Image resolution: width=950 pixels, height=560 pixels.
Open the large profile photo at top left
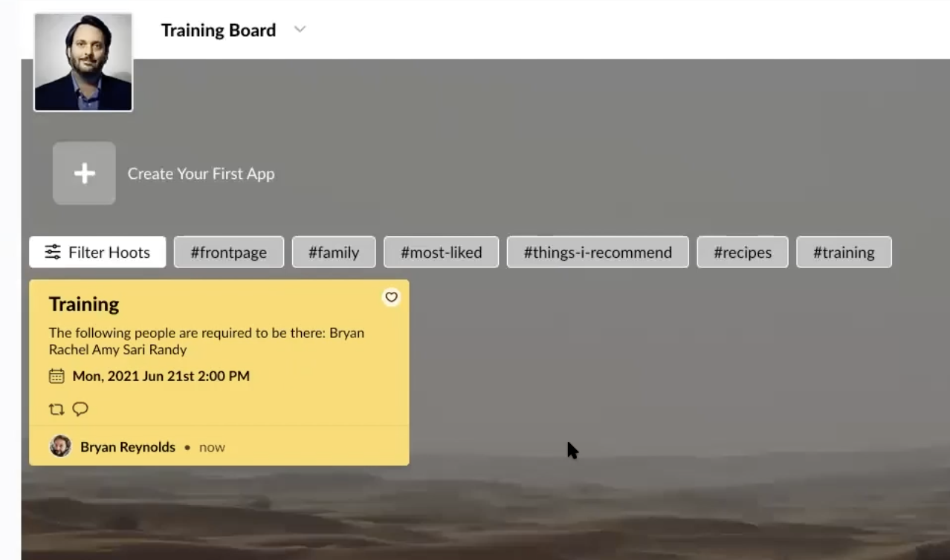click(83, 62)
